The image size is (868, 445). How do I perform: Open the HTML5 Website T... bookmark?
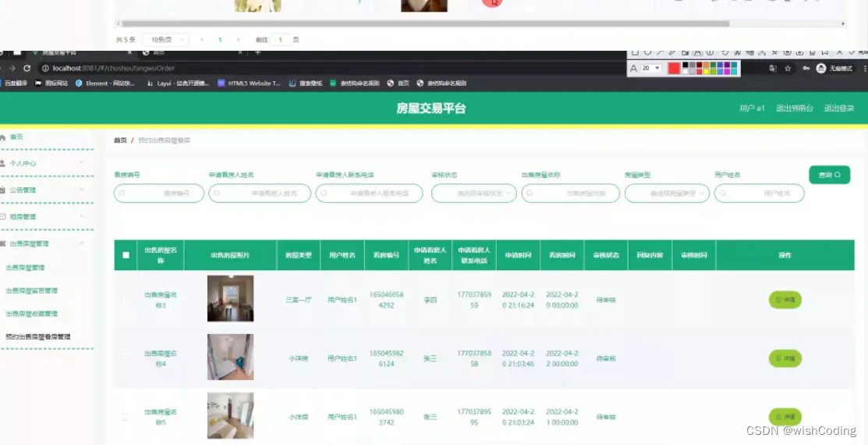(x=249, y=83)
